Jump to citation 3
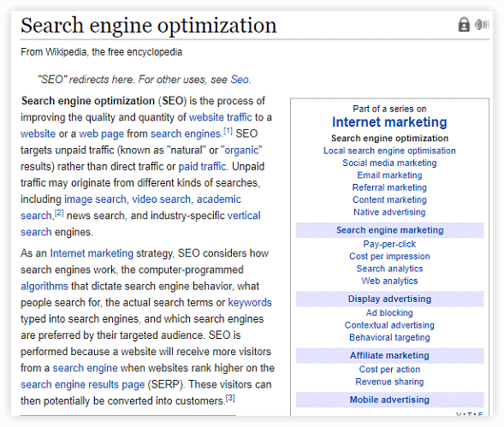Screen dimensions: 504x427 point(230,398)
